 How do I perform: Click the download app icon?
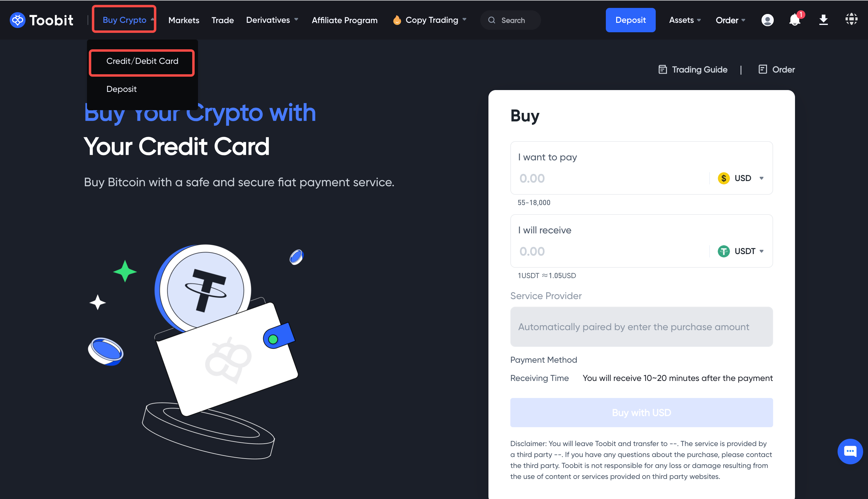[823, 20]
